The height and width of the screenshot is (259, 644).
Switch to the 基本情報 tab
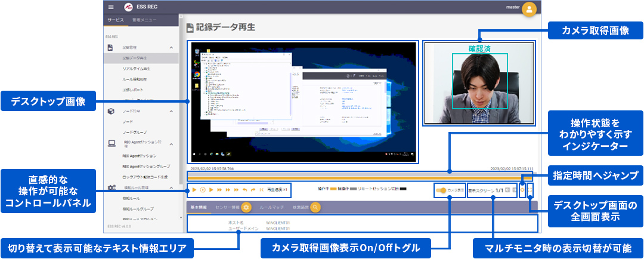(x=199, y=208)
